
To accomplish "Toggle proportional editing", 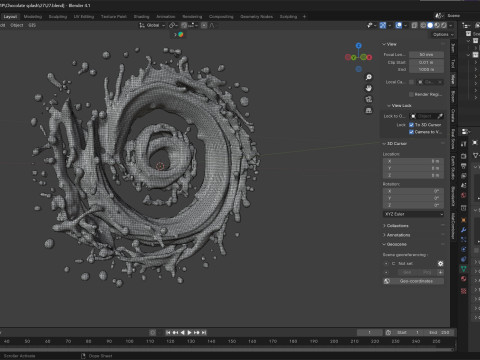I will tap(204, 25).
